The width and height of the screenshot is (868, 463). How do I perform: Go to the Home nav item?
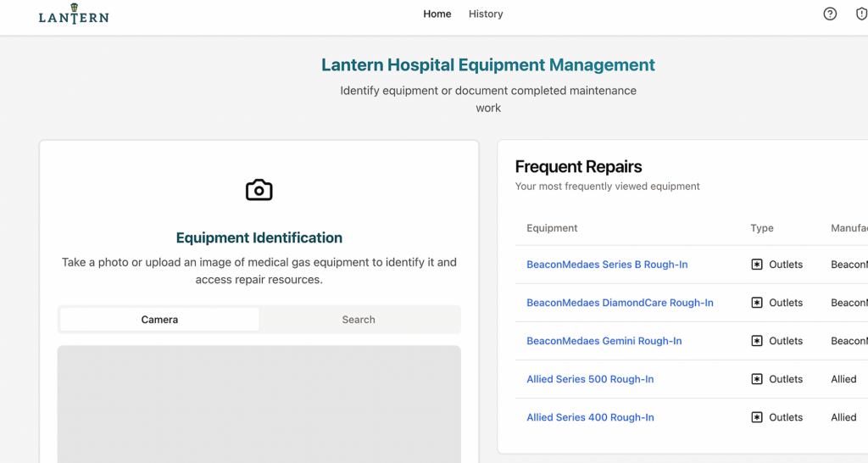coord(437,14)
